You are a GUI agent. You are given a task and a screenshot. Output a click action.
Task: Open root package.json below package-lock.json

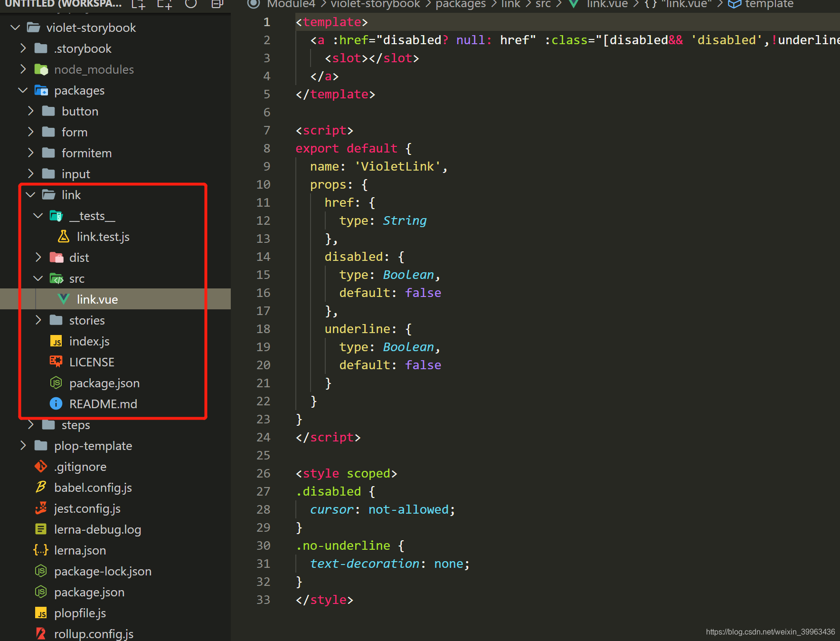coord(89,592)
